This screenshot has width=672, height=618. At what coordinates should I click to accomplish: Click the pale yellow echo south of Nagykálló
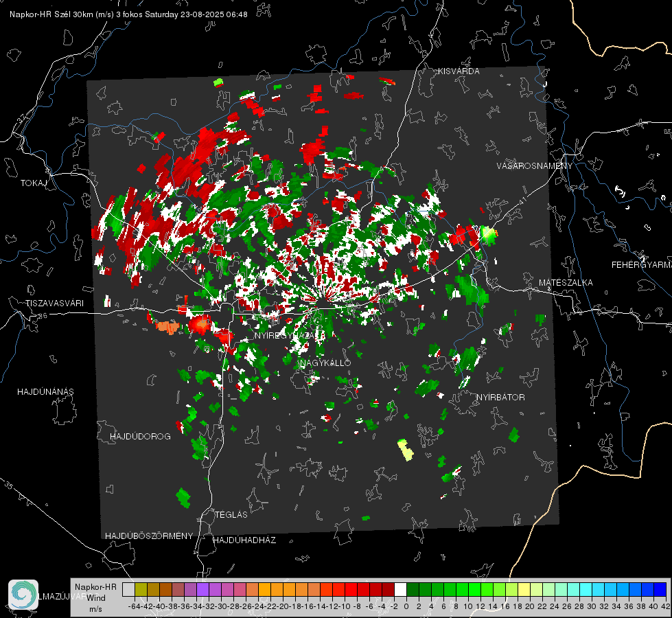406,450
